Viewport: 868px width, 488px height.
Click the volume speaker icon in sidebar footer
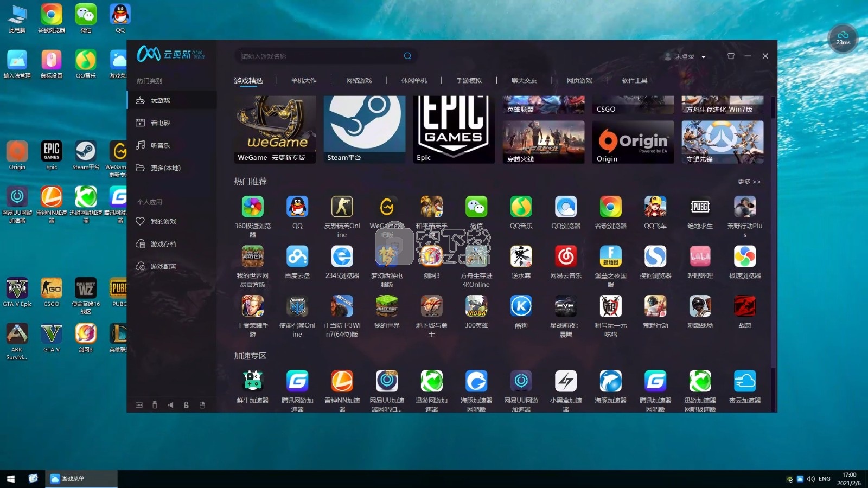(170, 405)
